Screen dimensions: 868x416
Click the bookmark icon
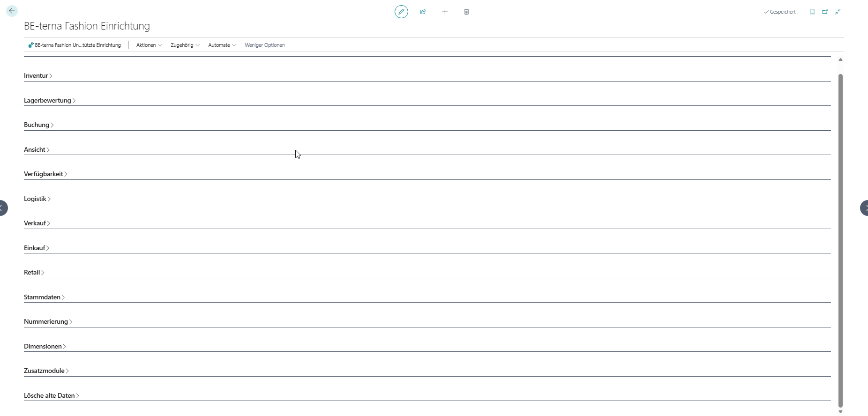tap(812, 12)
